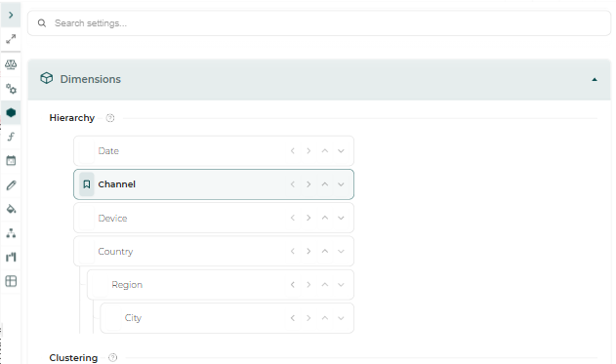Toggle the bookmark box on Device row
Image resolution: width=616 pixels, height=364 pixels.
[x=87, y=218]
